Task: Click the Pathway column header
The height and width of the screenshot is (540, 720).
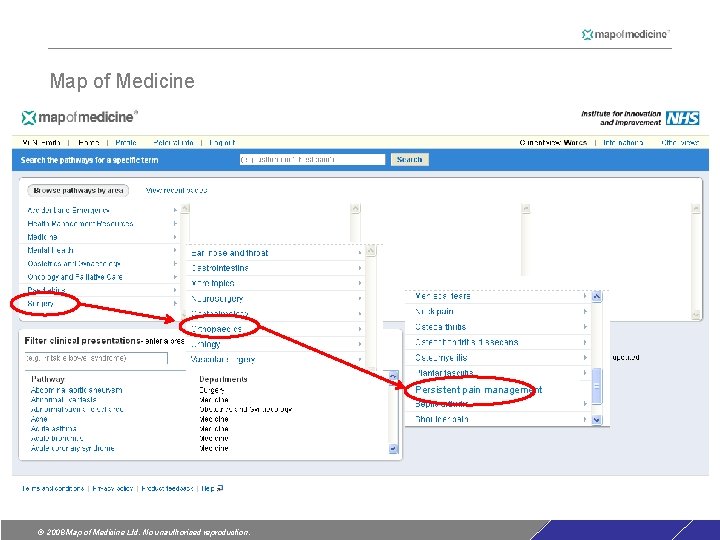Action: [x=48, y=379]
